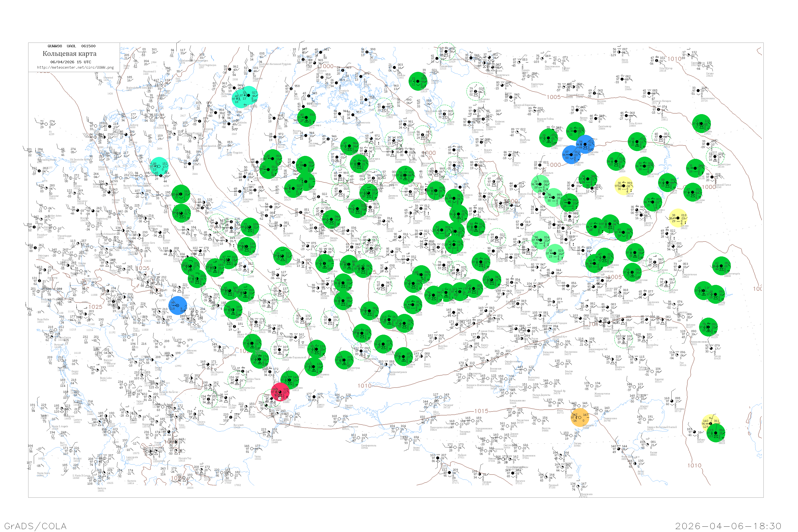
Task: Click the Bucuresti station name label
Action: [239, 425]
